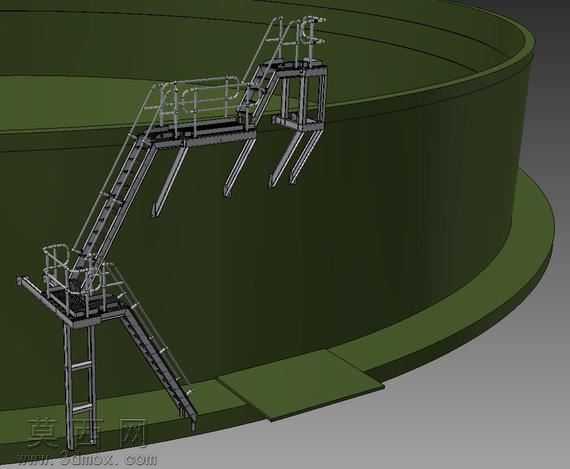
Task: Select the middle walkway platform on tank wall
Action: pyautogui.click(x=199, y=133)
